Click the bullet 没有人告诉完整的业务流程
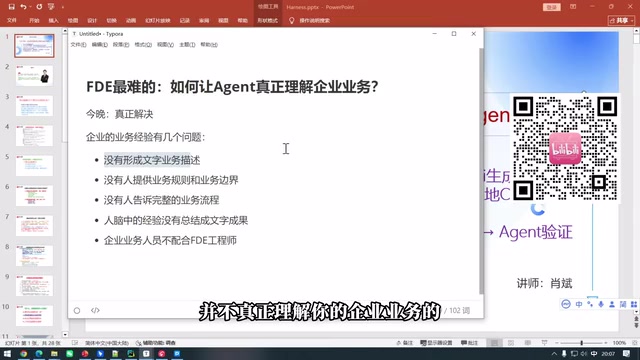This screenshot has height=360, width=640. [x=161, y=200]
